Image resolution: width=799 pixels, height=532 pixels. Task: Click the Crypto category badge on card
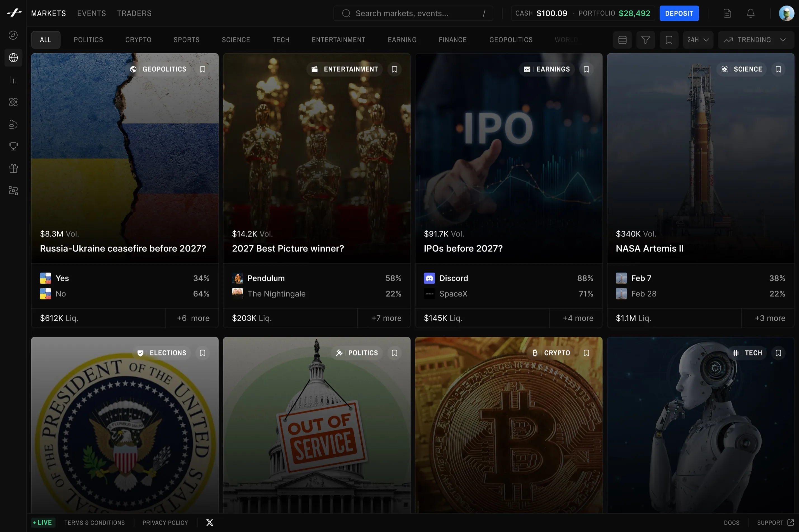[551, 353]
